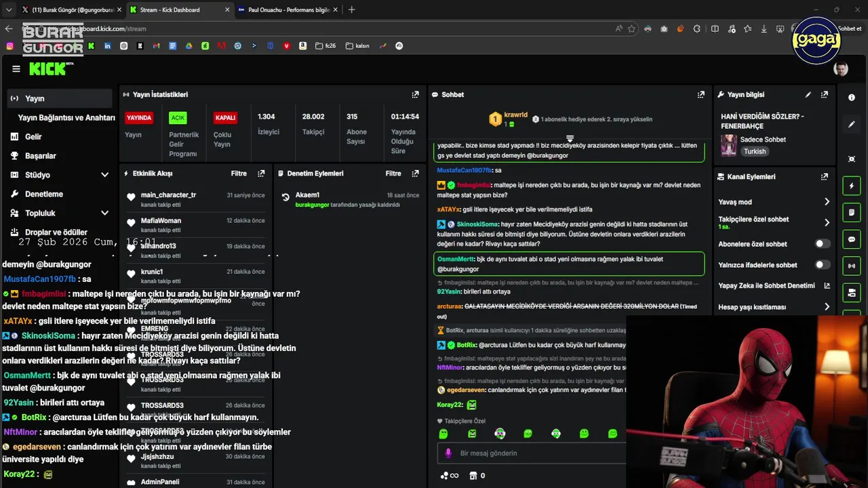Viewport: 868px width, 488px height.
Task: Click the purple microphone icon in message box
Action: (x=448, y=453)
